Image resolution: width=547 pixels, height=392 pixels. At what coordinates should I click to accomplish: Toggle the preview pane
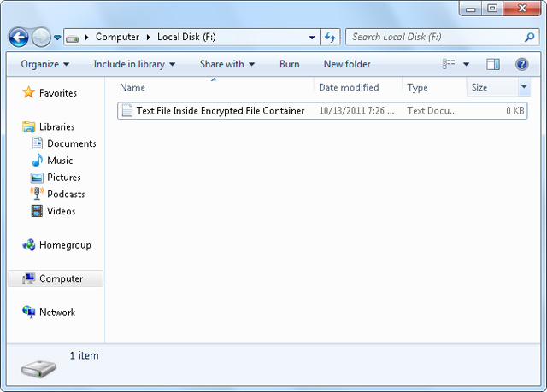(493, 64)
